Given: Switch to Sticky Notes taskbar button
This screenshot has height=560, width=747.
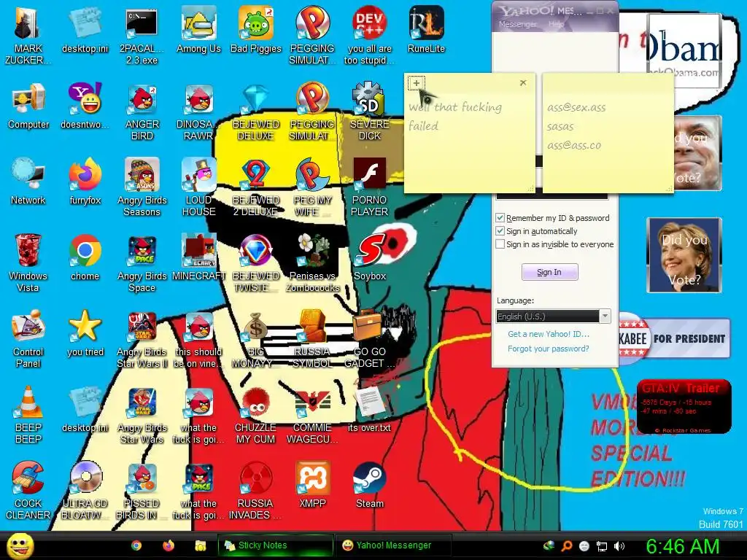Looking at the screenshot, I should click(x=275, y=545).
